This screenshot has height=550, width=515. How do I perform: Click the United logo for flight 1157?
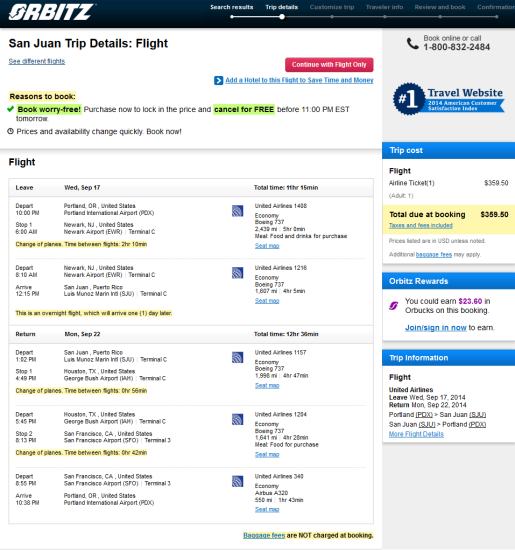tap(238, 357)
